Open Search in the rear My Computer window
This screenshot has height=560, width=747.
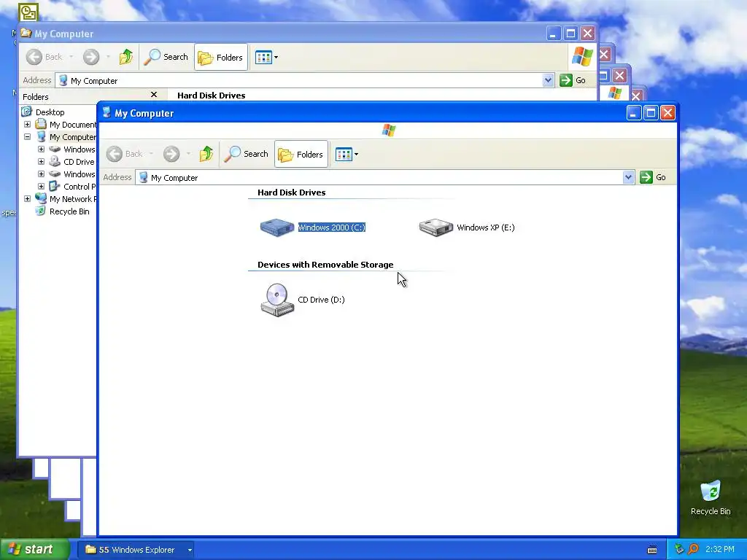[166, 57]
